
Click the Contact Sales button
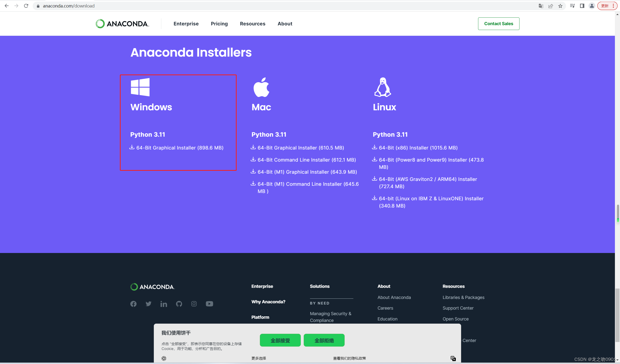498,24
